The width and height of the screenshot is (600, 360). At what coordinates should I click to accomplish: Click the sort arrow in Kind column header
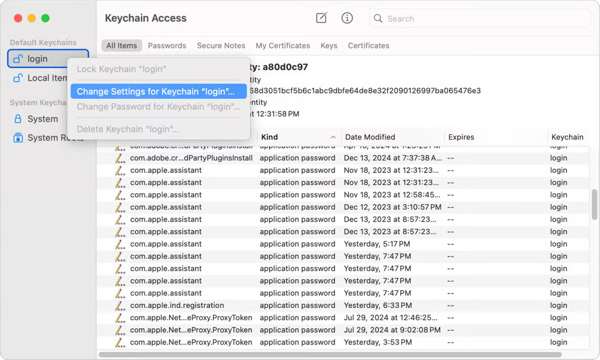click(x=333, y=137)
